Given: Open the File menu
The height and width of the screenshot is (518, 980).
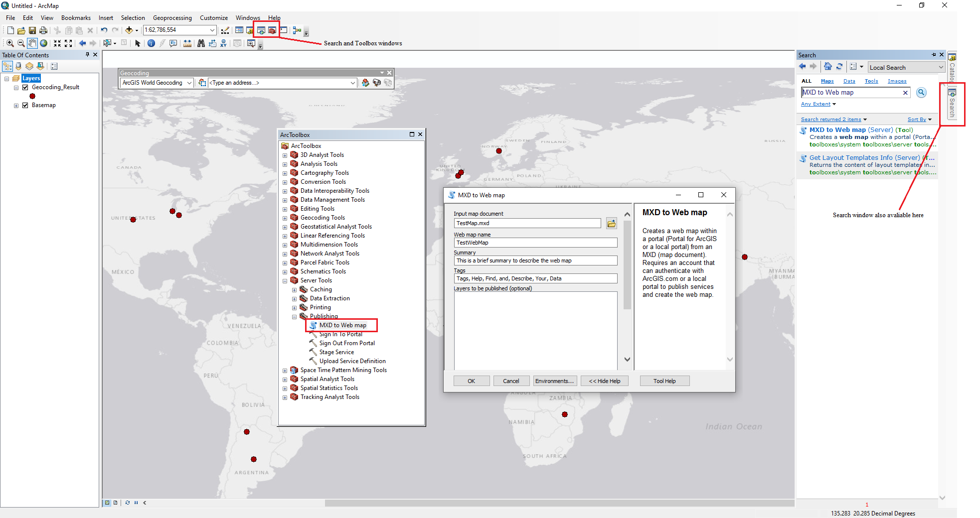Looking at the screenshot, I should coord(10,18).
